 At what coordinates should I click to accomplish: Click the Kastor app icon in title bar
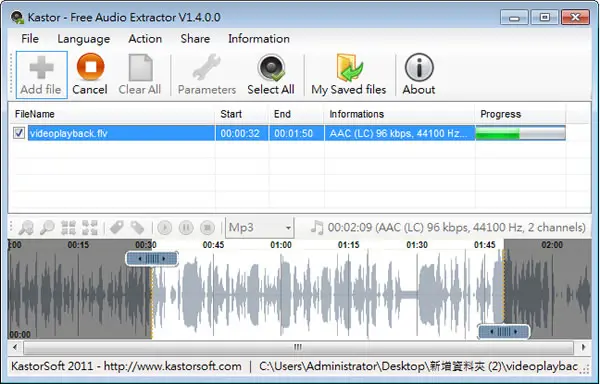tap(17, 17)
